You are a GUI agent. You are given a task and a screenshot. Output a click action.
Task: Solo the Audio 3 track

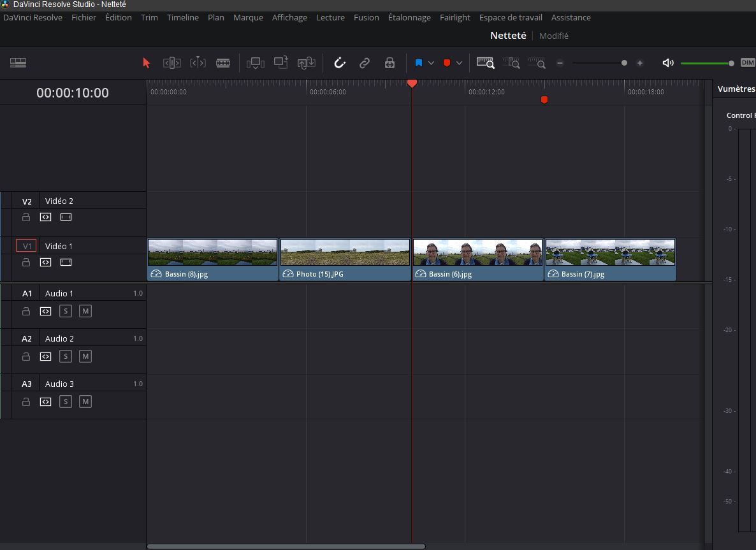click(66, 402)
